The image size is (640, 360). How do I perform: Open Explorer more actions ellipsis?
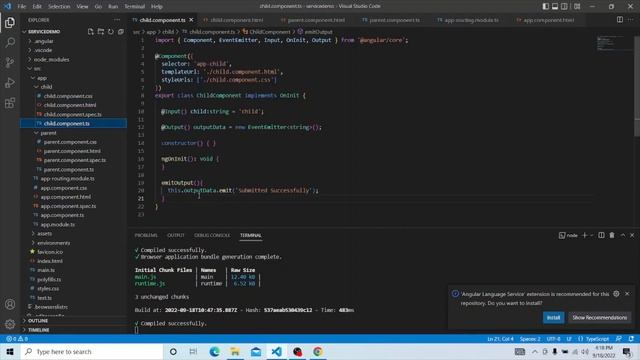click(117, 20)
